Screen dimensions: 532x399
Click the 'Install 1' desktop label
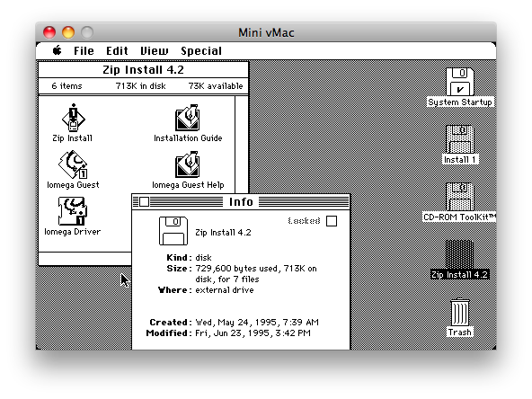pyautogui.click(x=460, y=159)
